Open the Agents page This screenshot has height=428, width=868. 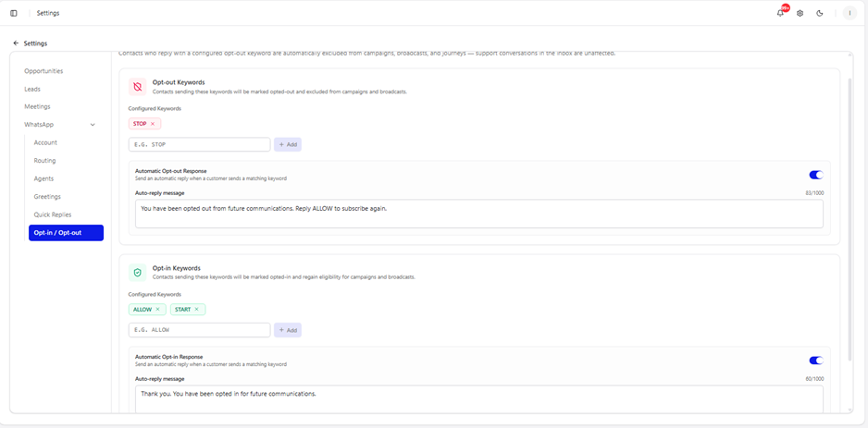pos(43,178)
